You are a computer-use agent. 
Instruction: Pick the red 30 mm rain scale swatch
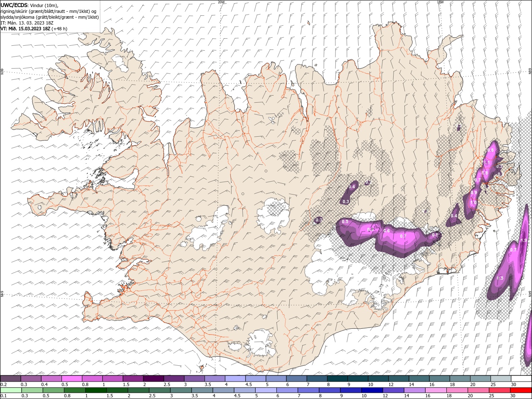(520, 390)
